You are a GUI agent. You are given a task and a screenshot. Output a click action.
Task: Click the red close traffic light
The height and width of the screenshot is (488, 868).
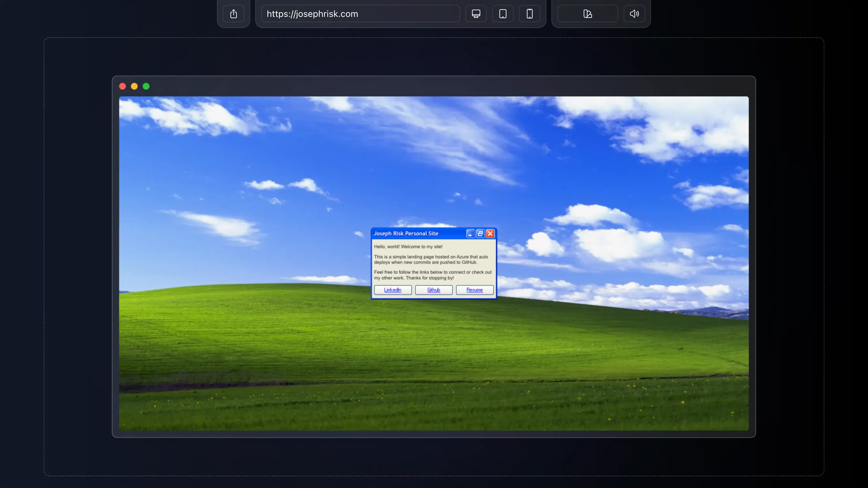[122, 86]
